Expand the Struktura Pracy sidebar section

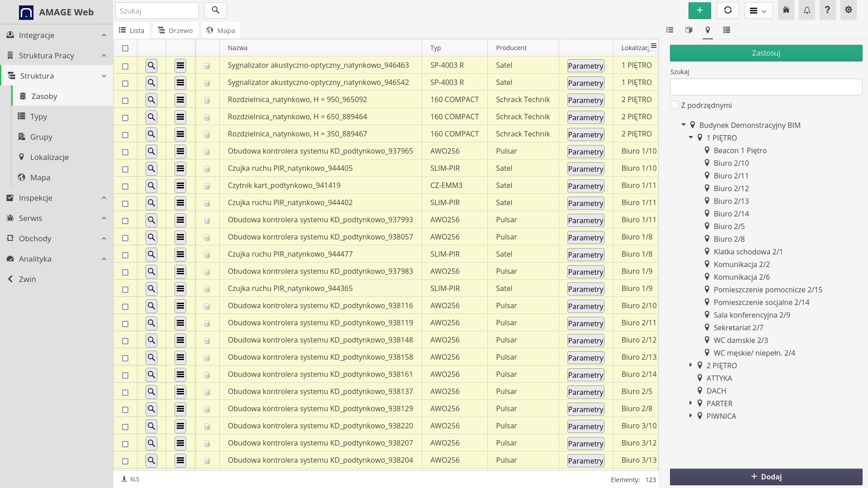pyautogui.click(x=57, y=56)
